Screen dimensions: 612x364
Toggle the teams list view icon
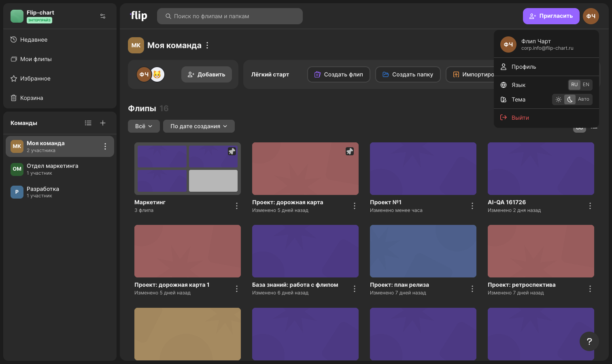coord(88,123)
